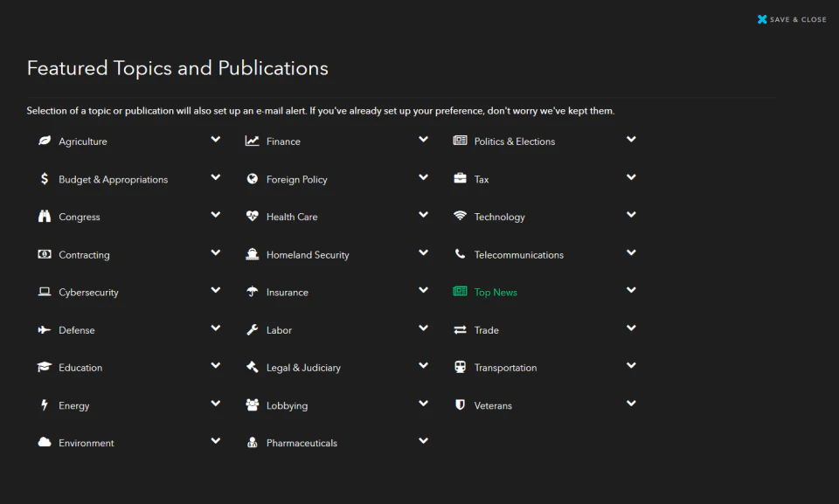Click the Technology wifi icon
Screen dimensions: 839x504
461,216
